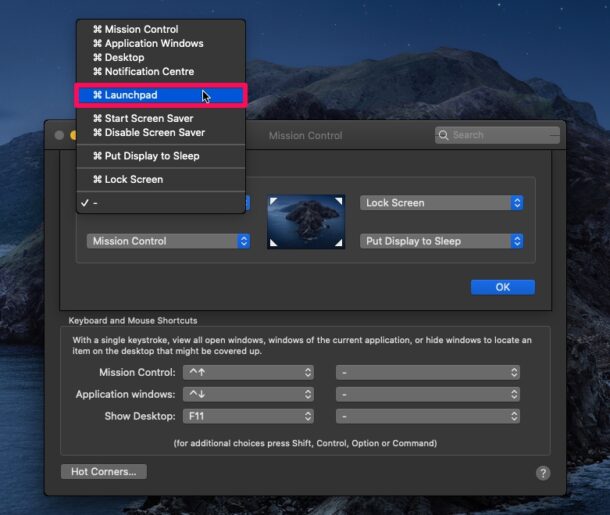The width and height of the screenshot is (610, 515).
Task: Choose Launchpad from the popup menu
Action: (161, 95)
